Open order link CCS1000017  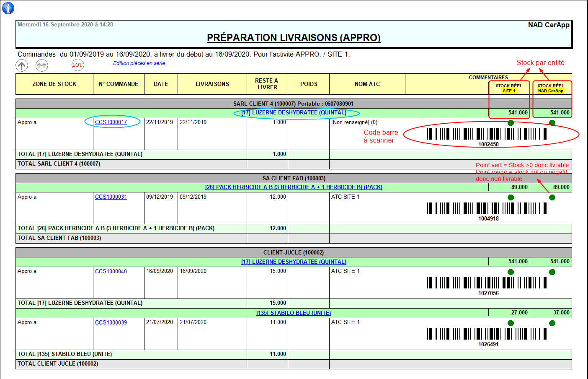[x=111, y=122]
